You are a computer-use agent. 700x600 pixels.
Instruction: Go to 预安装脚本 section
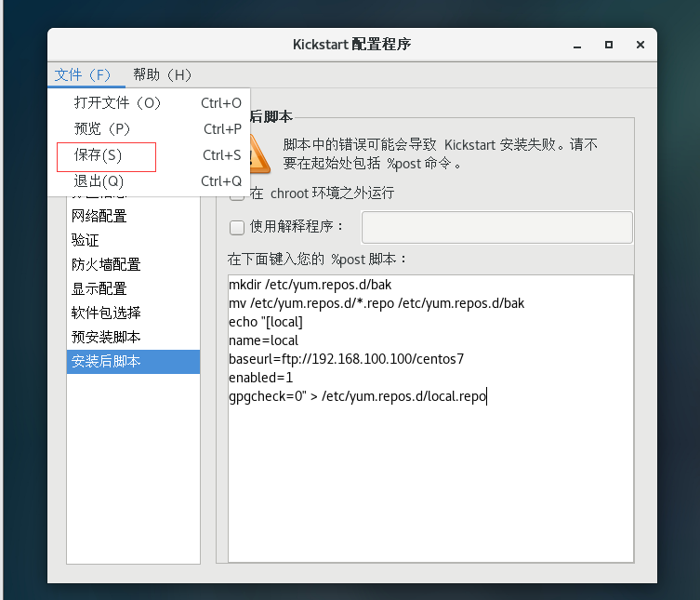[x=133, y=337]
